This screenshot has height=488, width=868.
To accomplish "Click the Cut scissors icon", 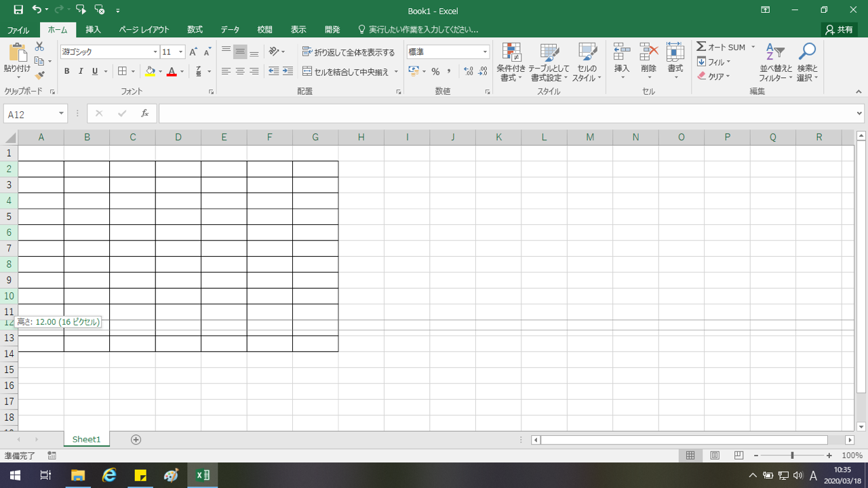I will [39, 47].
